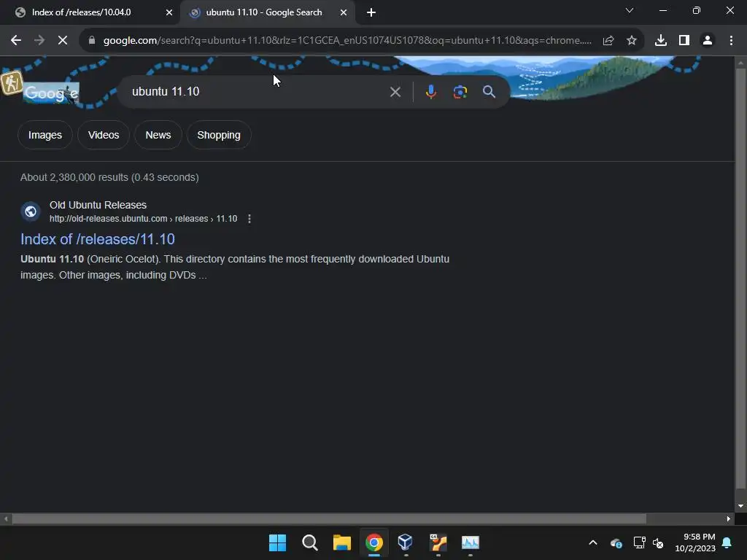Open the taskbar app left of the monitor icon
Image resolution: width=747 pixels, height=560 pixels.
click(438, 542)
